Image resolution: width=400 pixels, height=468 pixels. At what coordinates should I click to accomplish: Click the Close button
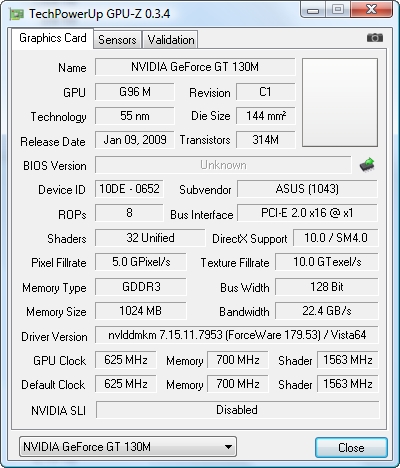[351, 447]
